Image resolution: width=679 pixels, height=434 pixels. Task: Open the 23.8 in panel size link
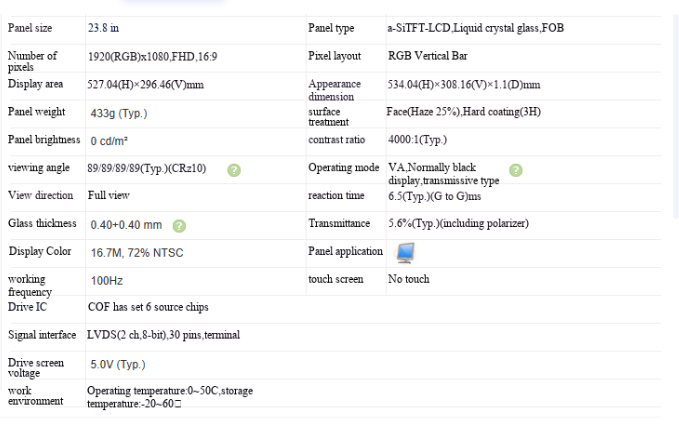click(x=103, y=28)
